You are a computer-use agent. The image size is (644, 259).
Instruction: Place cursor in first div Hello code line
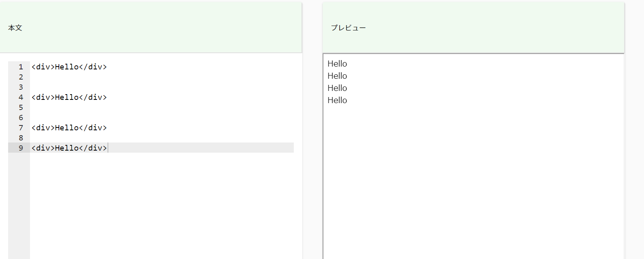[x=69, y=67]
